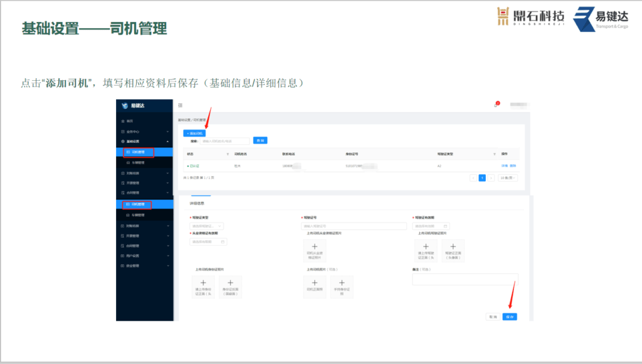Click the blue 添加司机 button
642x364 pixels.
coord(194,133)
